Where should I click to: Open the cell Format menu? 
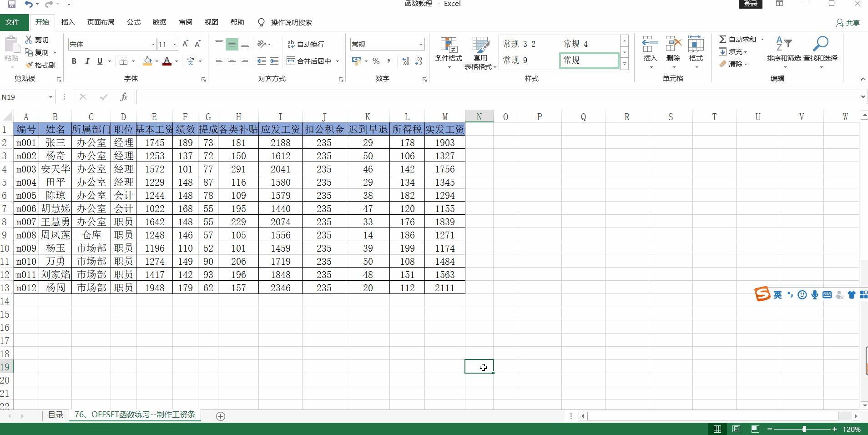coord(696,53)
